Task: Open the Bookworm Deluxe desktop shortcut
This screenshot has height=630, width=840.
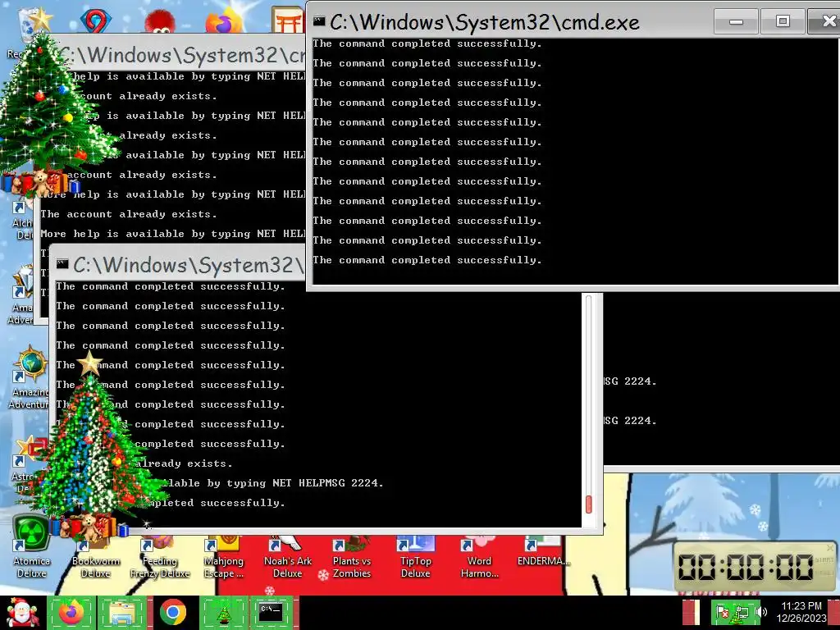Action: click(x=95, y=558)
